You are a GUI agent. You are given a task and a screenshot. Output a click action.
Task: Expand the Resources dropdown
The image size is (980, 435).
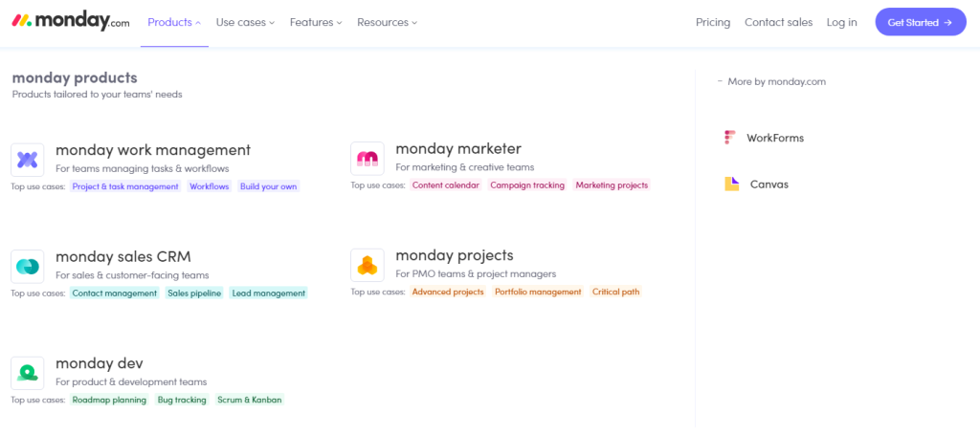click(x=387, y=23)
